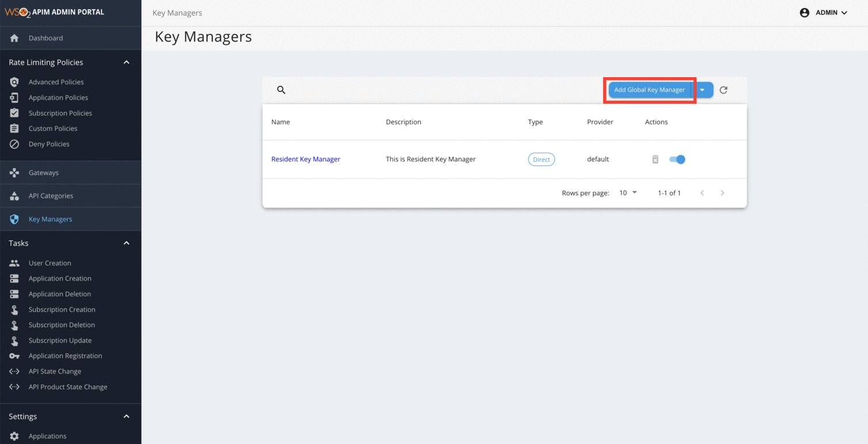
Task: Disable the Resident Key Manager toggle
Action: pyautogui.click(x=677, y=160)
